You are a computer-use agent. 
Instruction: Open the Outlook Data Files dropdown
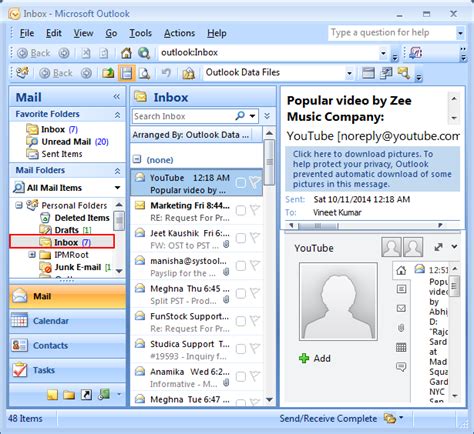point(349,73)
